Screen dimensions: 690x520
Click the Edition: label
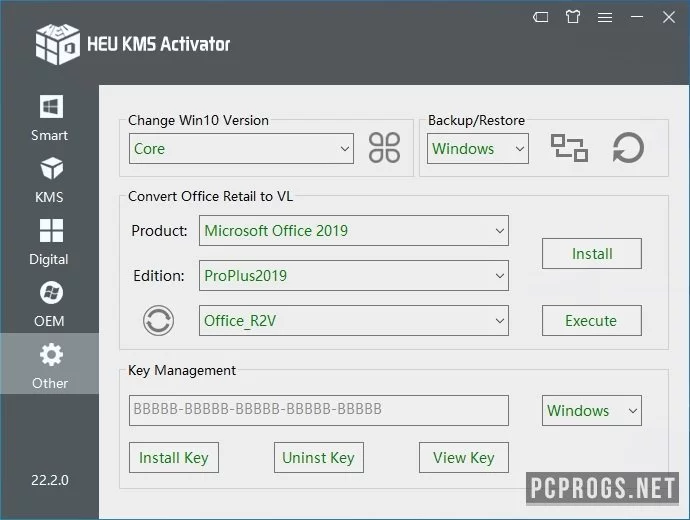[159, 276]
